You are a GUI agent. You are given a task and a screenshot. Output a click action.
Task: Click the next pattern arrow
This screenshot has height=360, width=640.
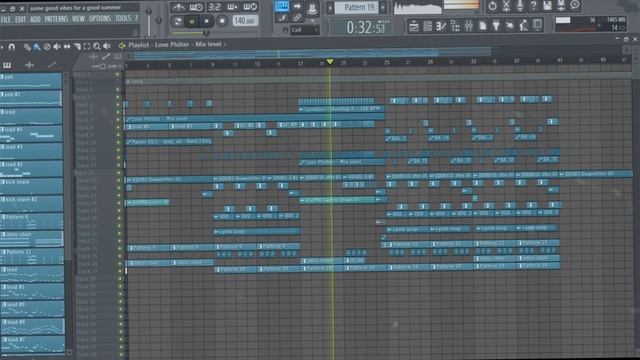[383, 7]
